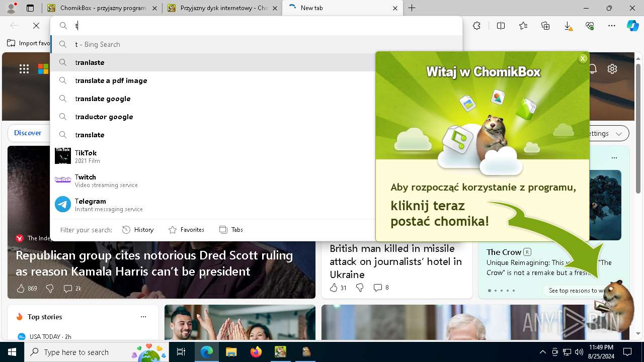This screenshot has width=644, height=362.
Task: Open Browser essentials heart icon
Action: pyautogui.click(x=590, y=26)
